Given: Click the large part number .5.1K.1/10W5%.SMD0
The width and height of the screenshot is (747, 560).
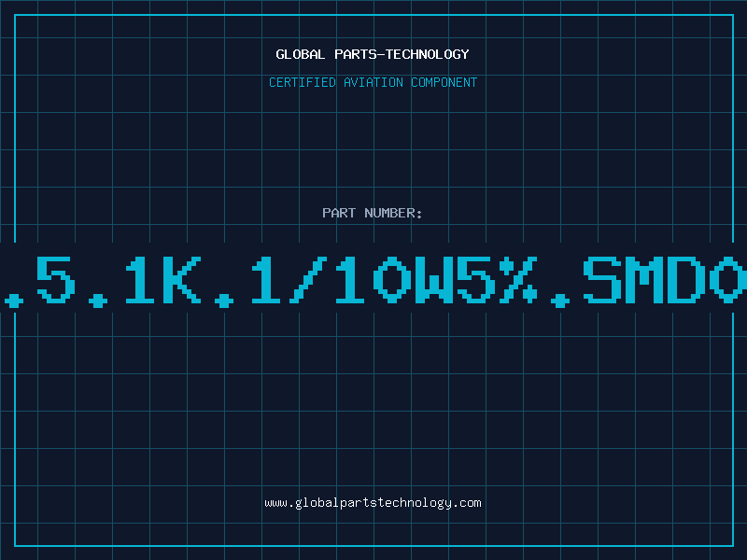Looking at the screenshot, I should point(373,281).
